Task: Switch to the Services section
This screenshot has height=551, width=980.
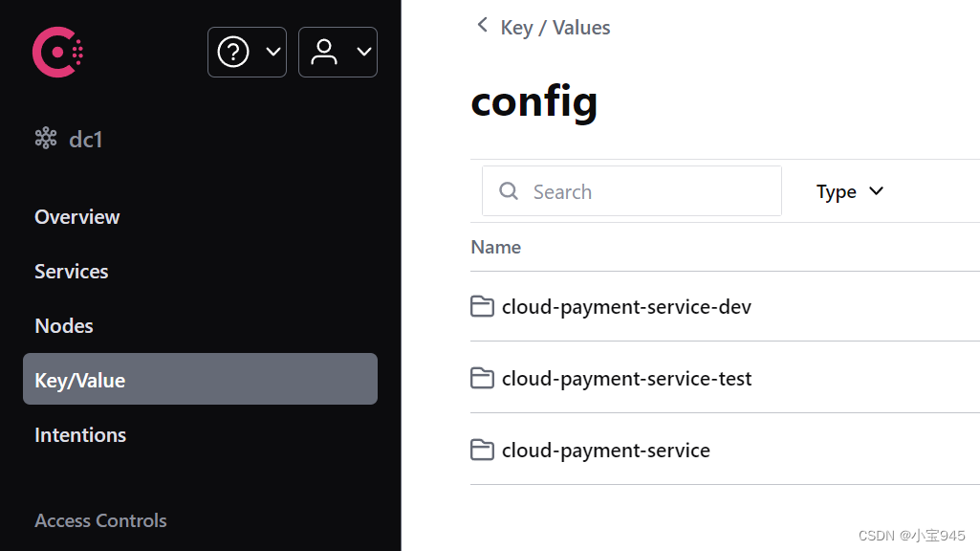Action: [71, 271]
